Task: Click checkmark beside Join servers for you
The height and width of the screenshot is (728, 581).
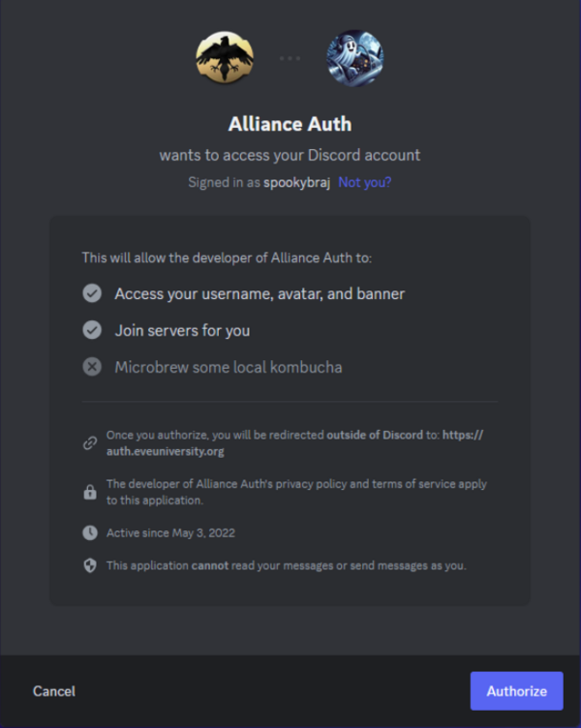Action: coord(92,330)
